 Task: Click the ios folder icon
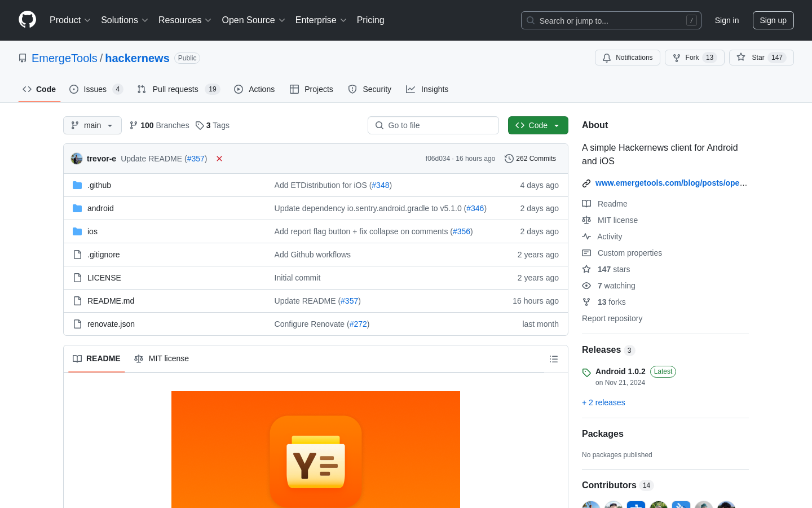(x=77, y=231)
